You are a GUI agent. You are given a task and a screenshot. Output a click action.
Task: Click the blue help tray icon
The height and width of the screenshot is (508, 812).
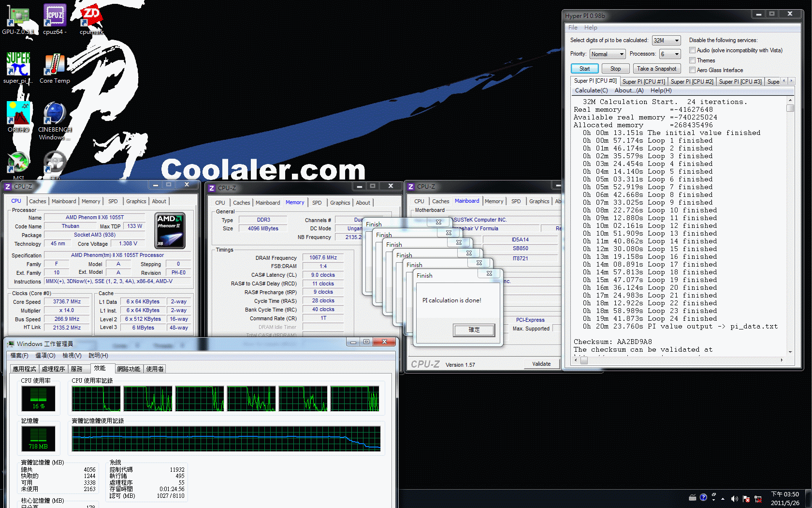pyautogui.click(x=703, y=497)
